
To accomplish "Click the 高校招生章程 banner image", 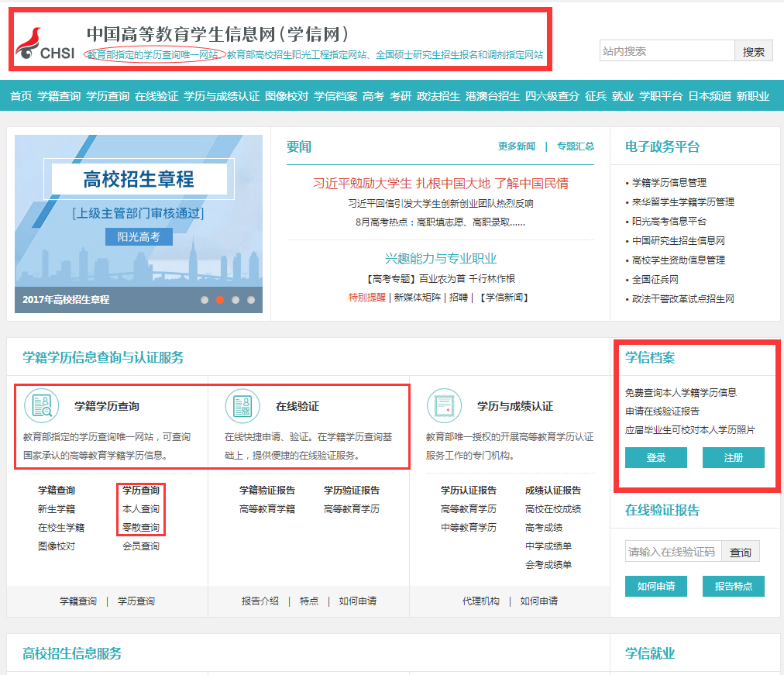I will pyautogui.click(x=139, y=223).
